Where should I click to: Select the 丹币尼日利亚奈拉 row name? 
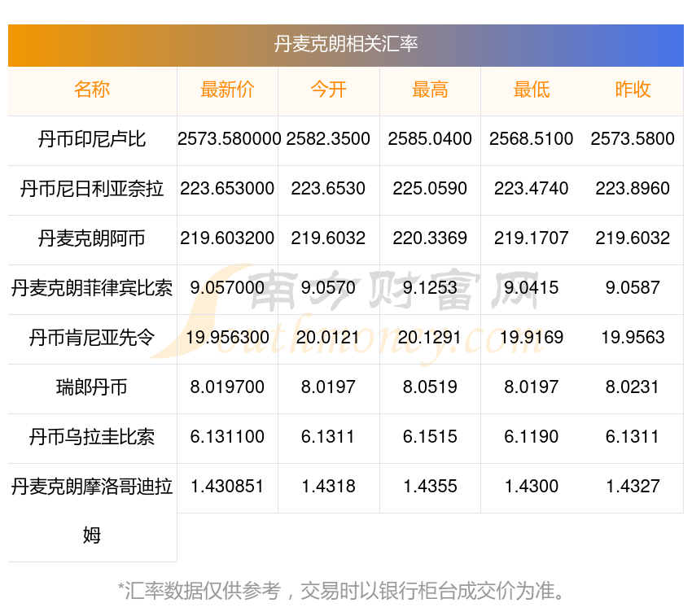[92, 189]
